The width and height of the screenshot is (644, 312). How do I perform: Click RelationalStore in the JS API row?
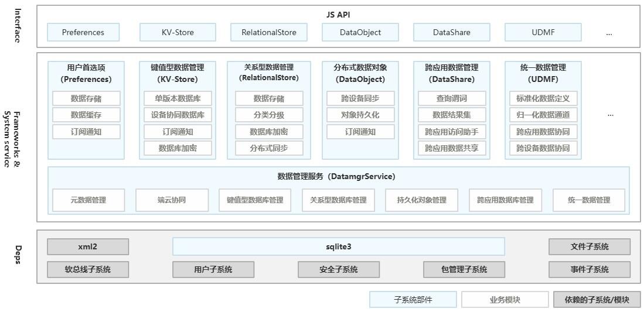[269, 32]
